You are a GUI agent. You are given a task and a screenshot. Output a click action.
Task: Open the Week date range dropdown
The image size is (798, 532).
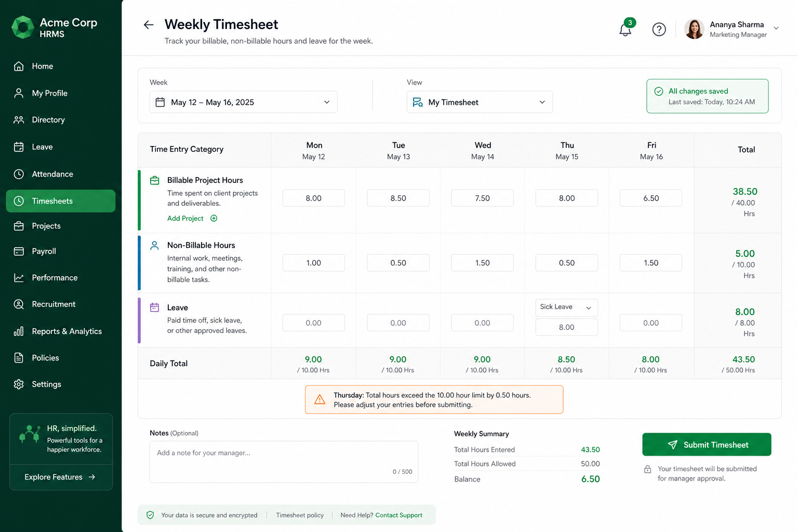pyautogui.click(x=243, y=102)
